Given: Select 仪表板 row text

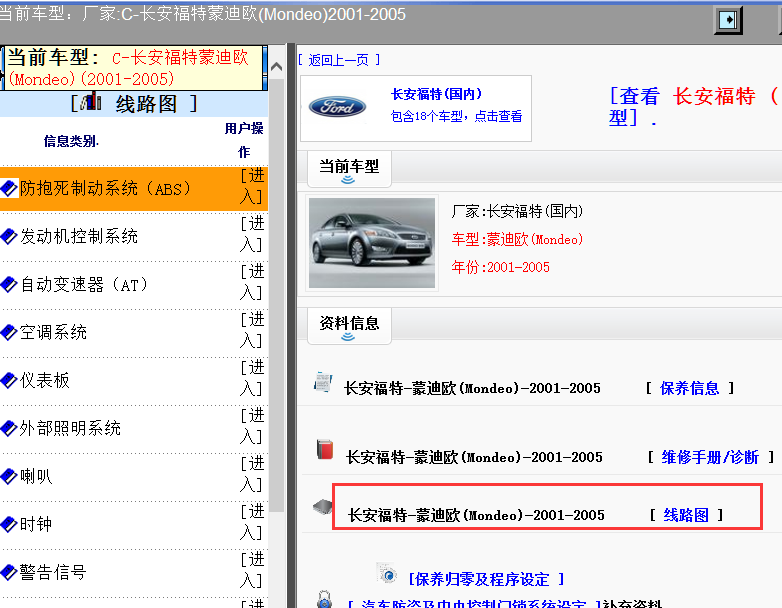Looking at the screenshot, I should pos(45,381).
